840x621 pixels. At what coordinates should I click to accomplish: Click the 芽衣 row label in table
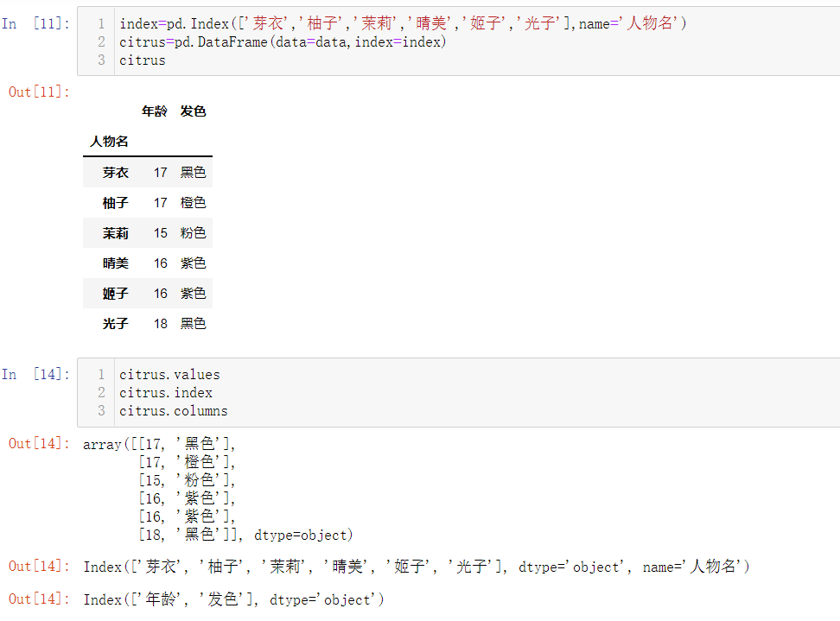click(115, 172)
